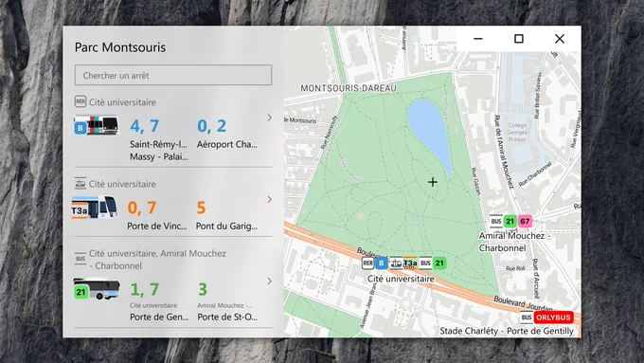The height and width of the screenshot is (363, 644).
Task: Select BUS icon next to ORLYBUS badge
Action: point(527,318)
